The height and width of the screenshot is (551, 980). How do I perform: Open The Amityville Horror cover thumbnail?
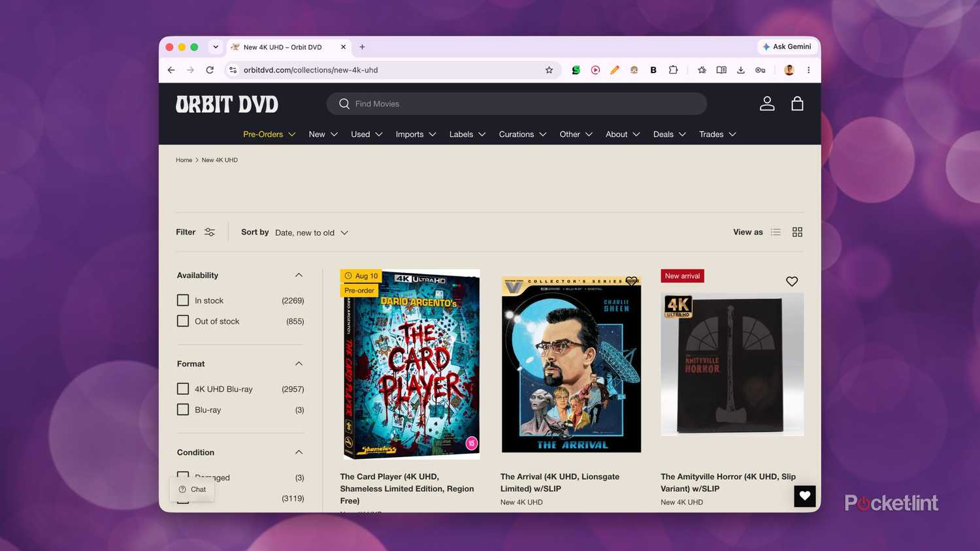[x=732, y=364]
